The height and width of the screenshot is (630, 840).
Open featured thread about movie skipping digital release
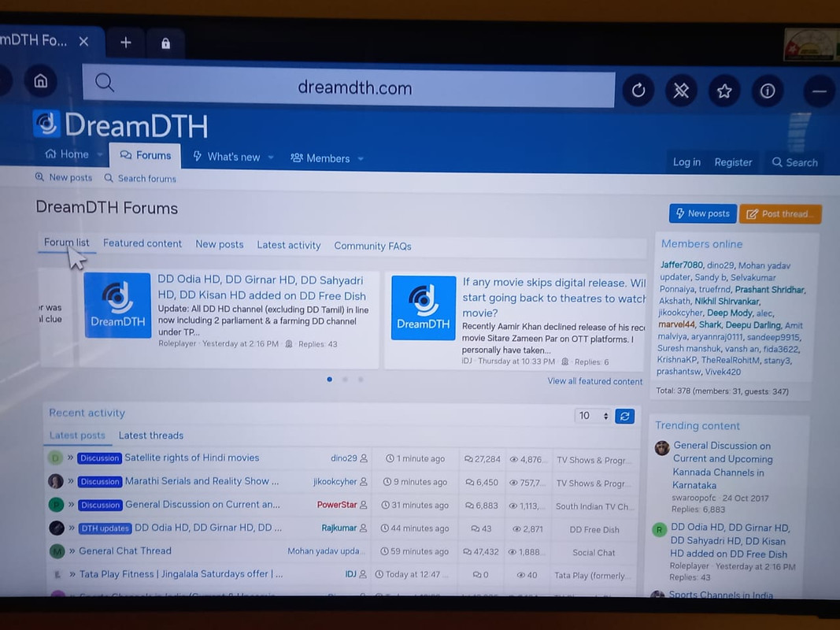pyautogui.click(x=554, y=298)
